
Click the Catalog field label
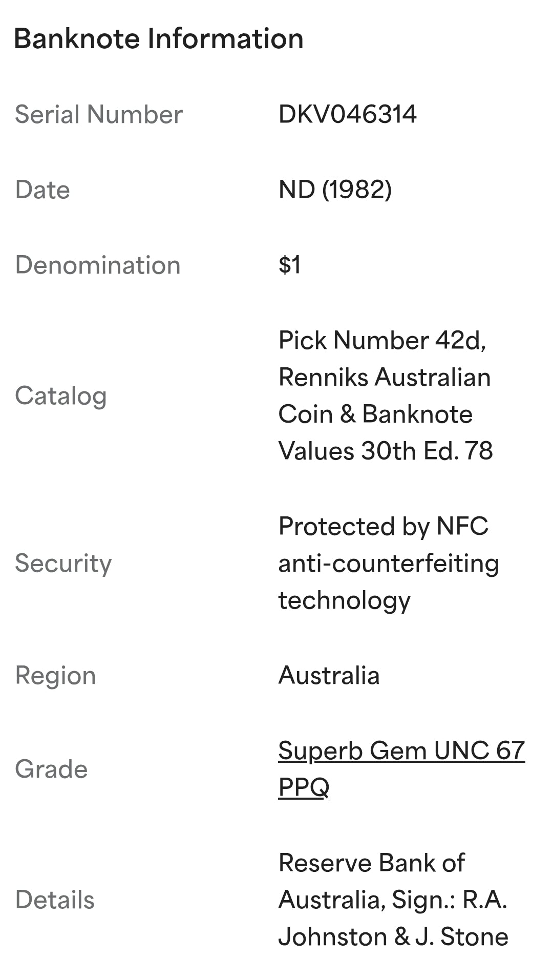61,396
